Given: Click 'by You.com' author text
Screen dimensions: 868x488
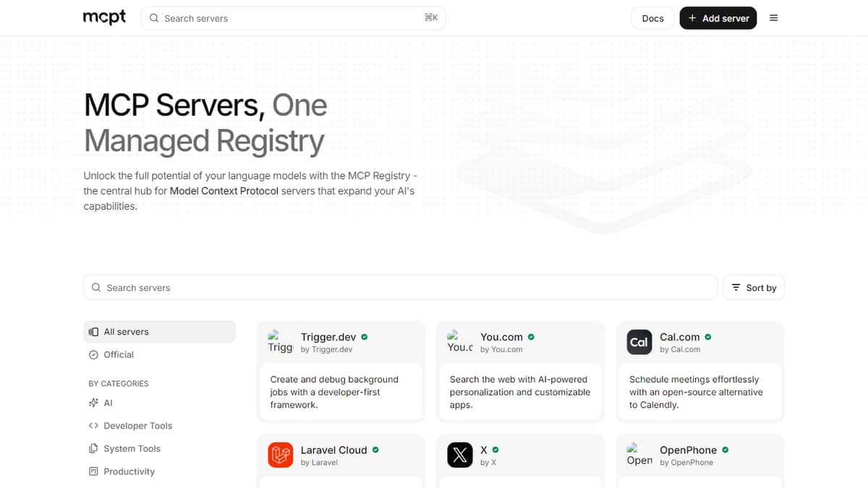Looking at the screenshot, I should (501, 350).
